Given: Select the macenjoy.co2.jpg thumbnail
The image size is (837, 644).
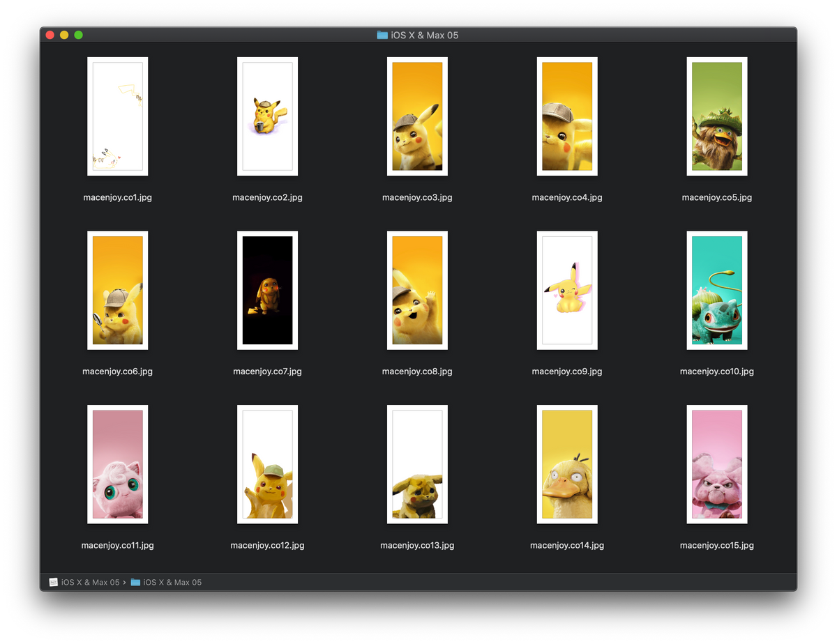Looking at the screenshot, I should click(267, 116).
